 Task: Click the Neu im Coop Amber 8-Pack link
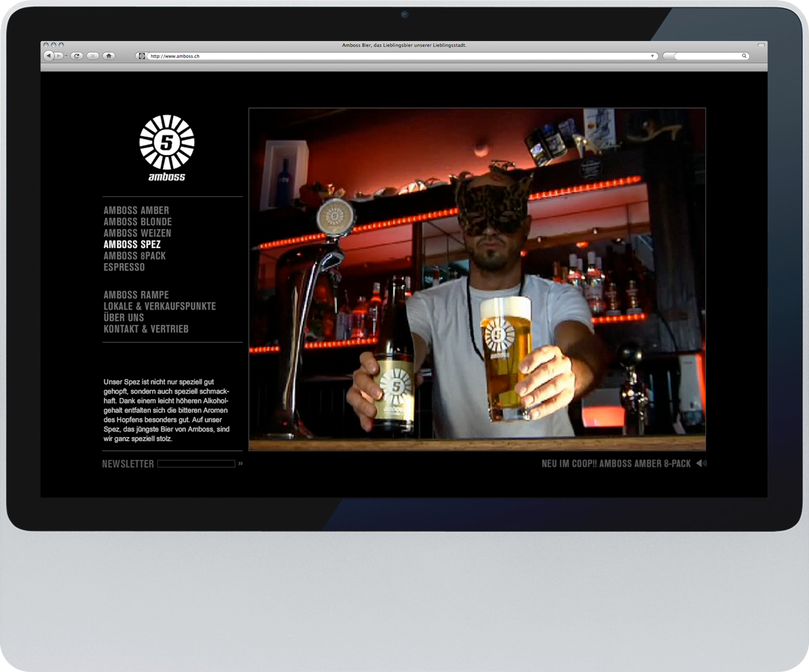pos(616,464)
